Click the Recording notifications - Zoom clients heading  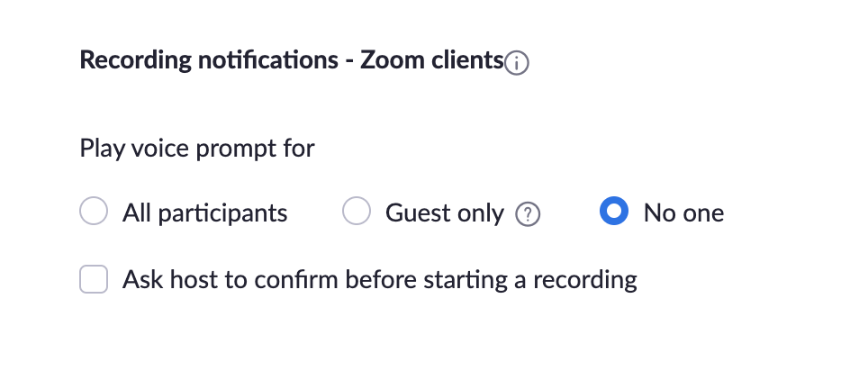tap(292, 60)
